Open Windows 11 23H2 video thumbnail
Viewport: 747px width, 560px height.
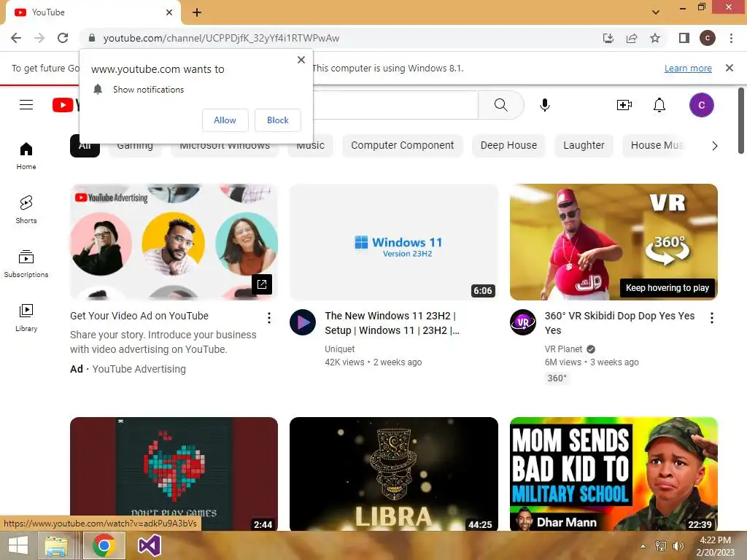[393, 242]
